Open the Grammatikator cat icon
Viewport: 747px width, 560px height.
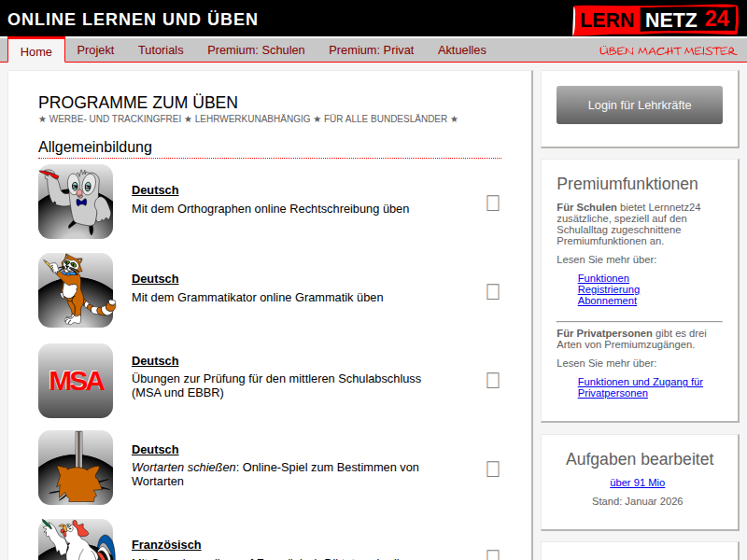(76, 290)
